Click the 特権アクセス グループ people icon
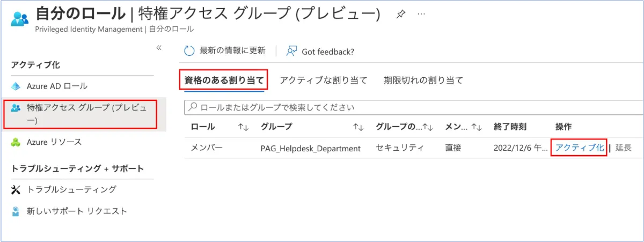 coord(16,108)
